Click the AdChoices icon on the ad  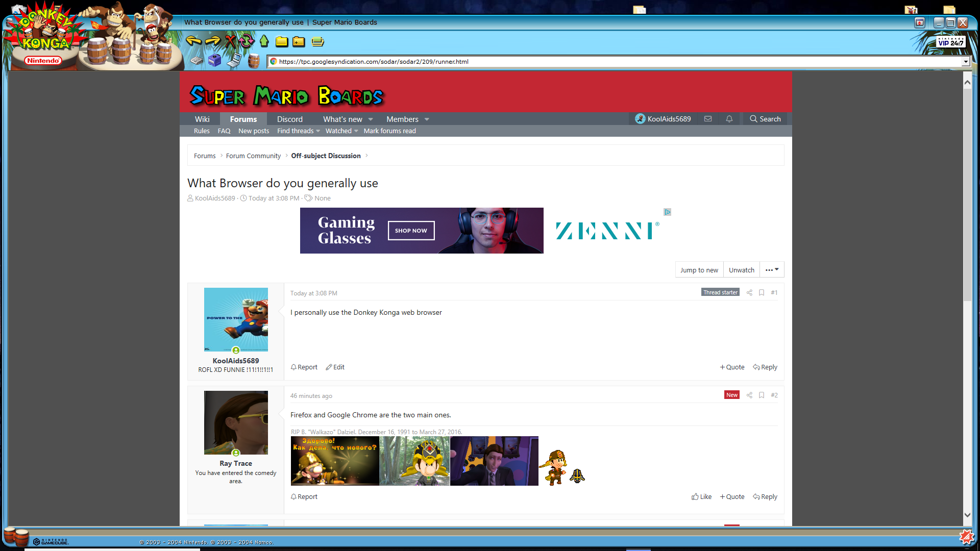point(667,212)
